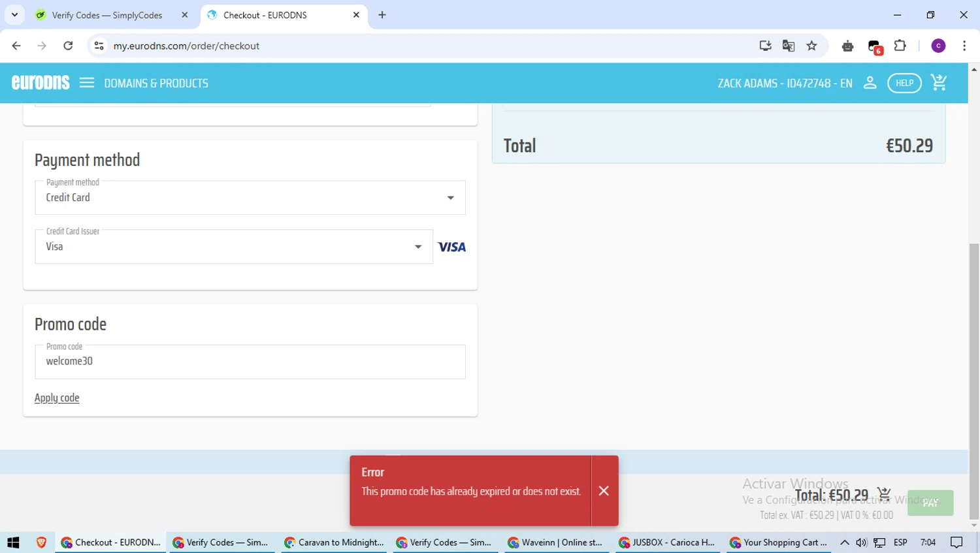This screenshot has width=980, height=553.
Task: Click the VISA card logo
Action: pyautogui.click(x=451, y=247)
